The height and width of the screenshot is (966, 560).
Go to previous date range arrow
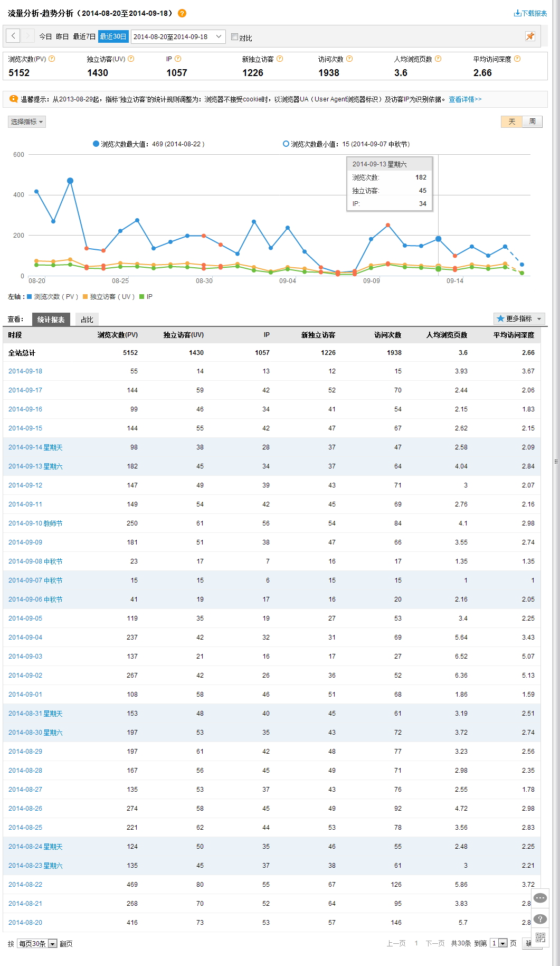(x=13, y=36)
